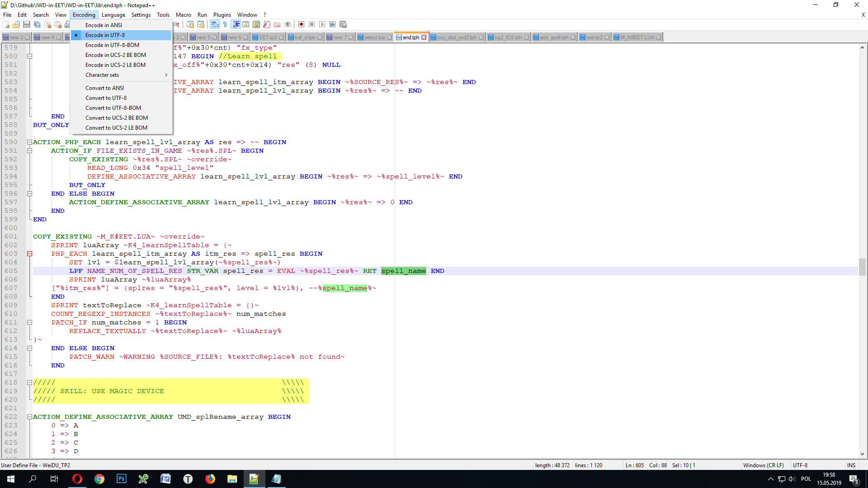868x488 pixels.
Task: Click the User Defined Language icon
Action: 246,24
